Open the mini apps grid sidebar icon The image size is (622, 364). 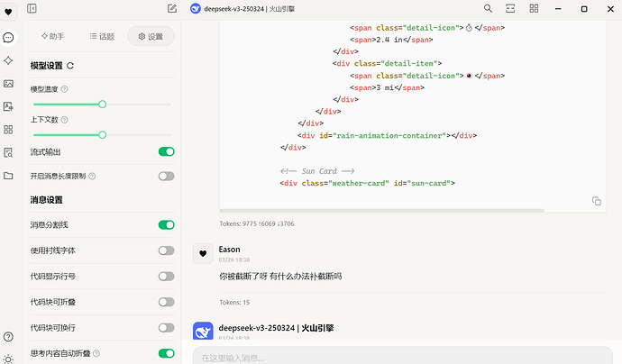(8, 130)
